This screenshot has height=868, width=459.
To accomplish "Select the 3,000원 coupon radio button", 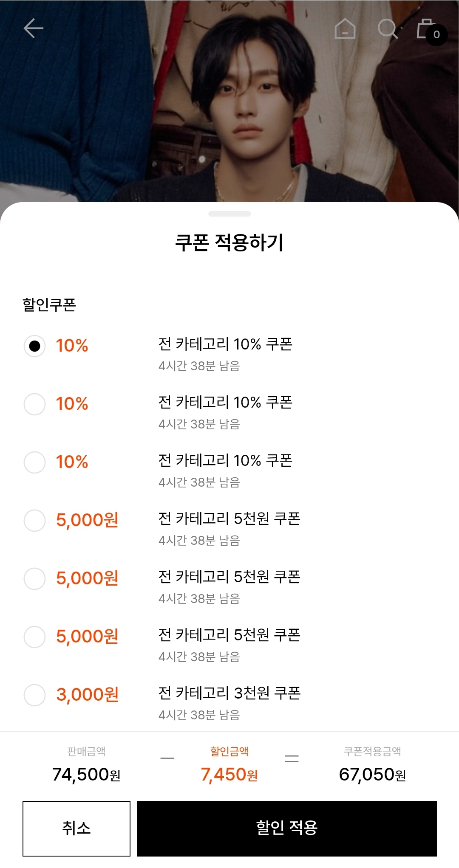I will 34,695.
